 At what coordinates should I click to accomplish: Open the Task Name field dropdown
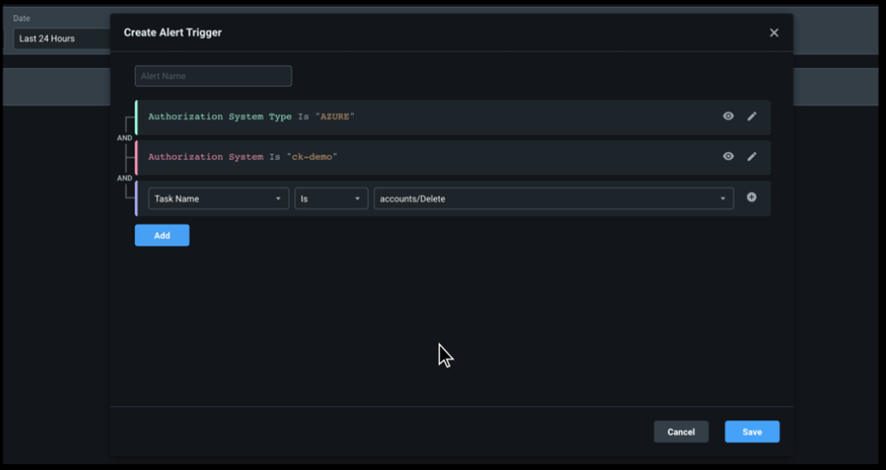pos(218,198)
